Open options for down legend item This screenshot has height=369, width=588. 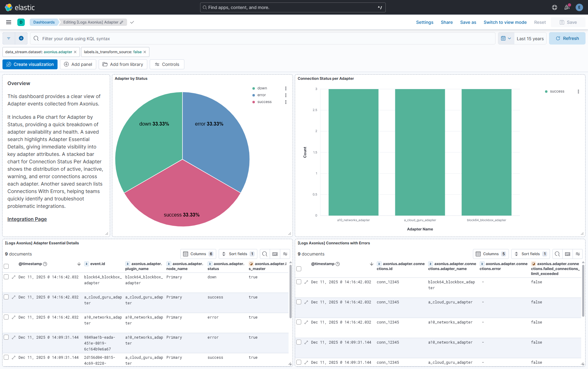(x=286, y=88)
